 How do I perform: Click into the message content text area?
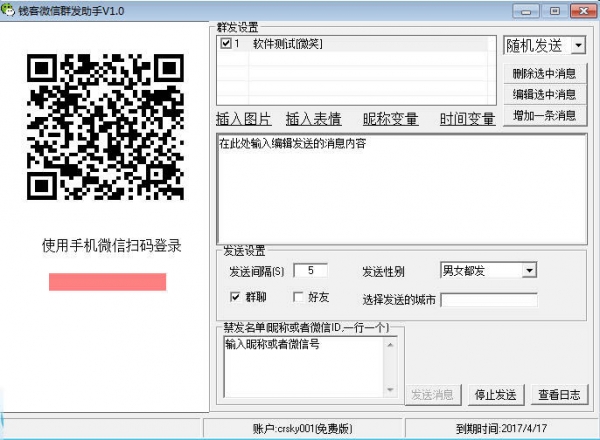coord(402,189)
